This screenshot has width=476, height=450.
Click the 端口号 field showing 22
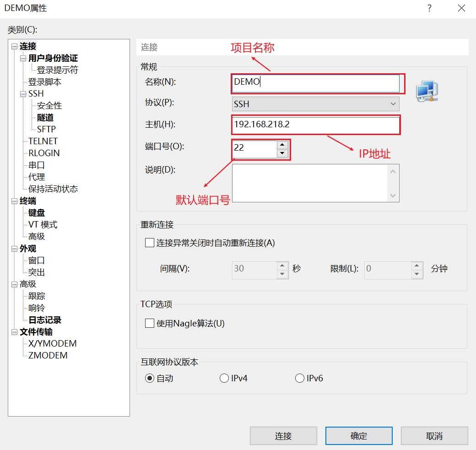point(254,149)
